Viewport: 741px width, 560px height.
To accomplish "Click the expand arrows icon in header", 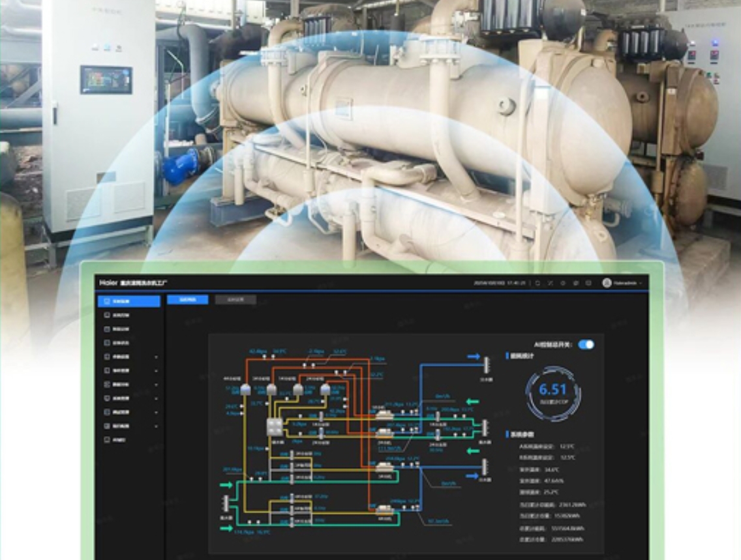I will pyautogui.click(x=551, y=283).
